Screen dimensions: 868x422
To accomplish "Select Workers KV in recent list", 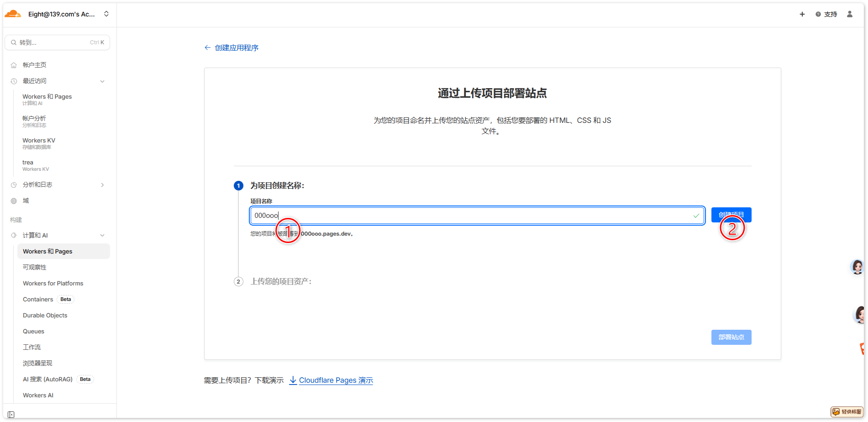I will [x=39, y=141].
